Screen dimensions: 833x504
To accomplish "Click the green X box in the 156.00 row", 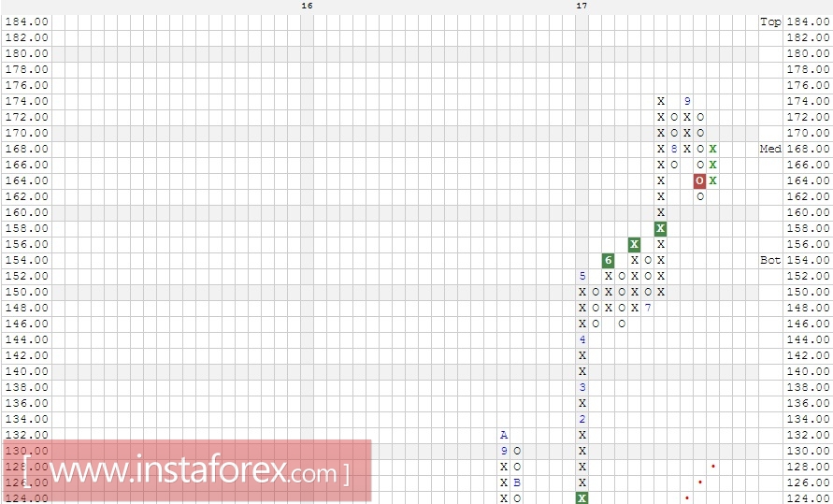I will (634, 244).
